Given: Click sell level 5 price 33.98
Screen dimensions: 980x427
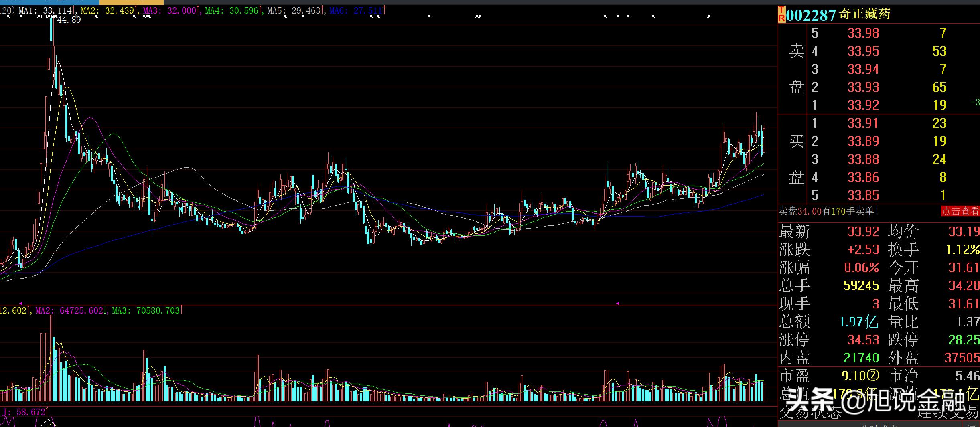Looking at the screenshot, I should click(x=863, y=33).
